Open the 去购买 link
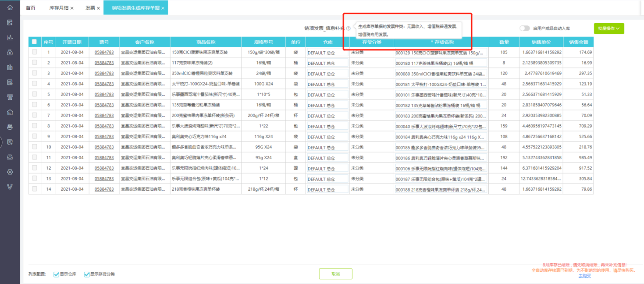The width and height of the screenshot is (644, 284). click(x=584, y=276)
